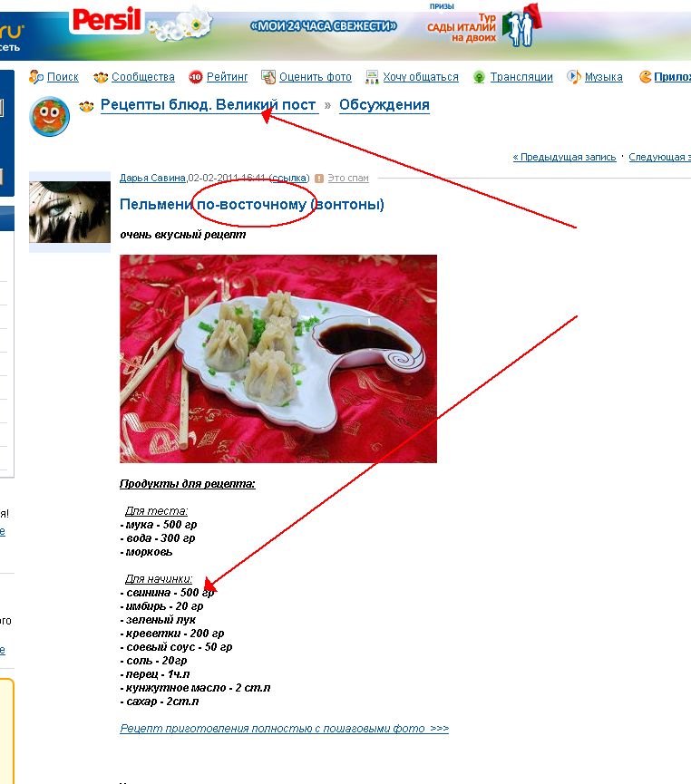The height and width of the screenshot is (784, 691).
Task: Open the Пельмени по-восточному post title
Action: pos(252,205)
